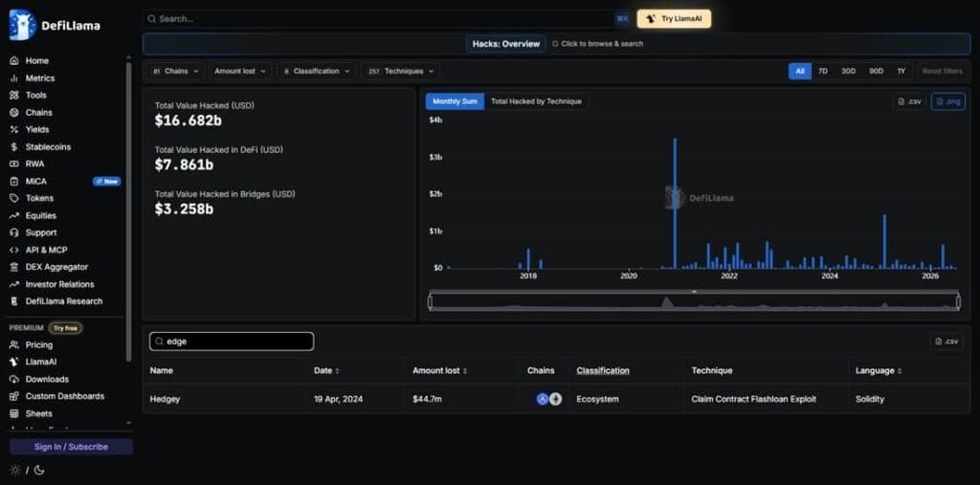Click the Yields percent icon
This screenshot has width=980, height=485.
tap(13, 129)
